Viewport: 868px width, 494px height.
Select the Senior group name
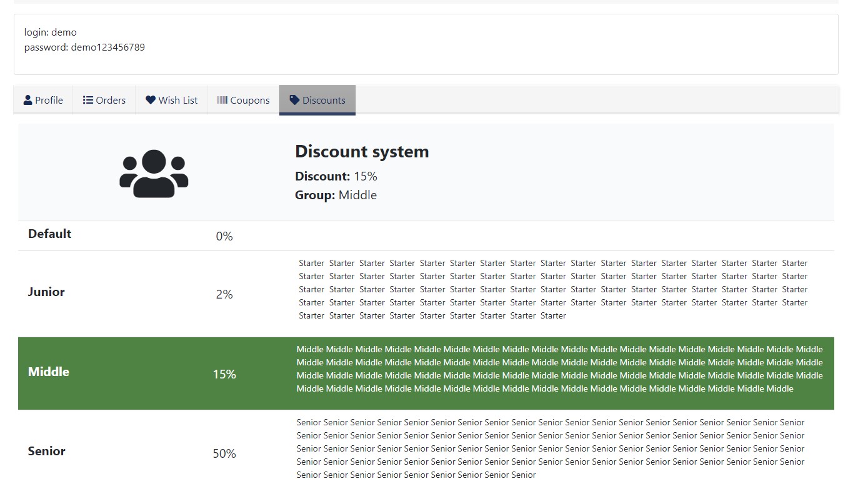coord(47,452)
